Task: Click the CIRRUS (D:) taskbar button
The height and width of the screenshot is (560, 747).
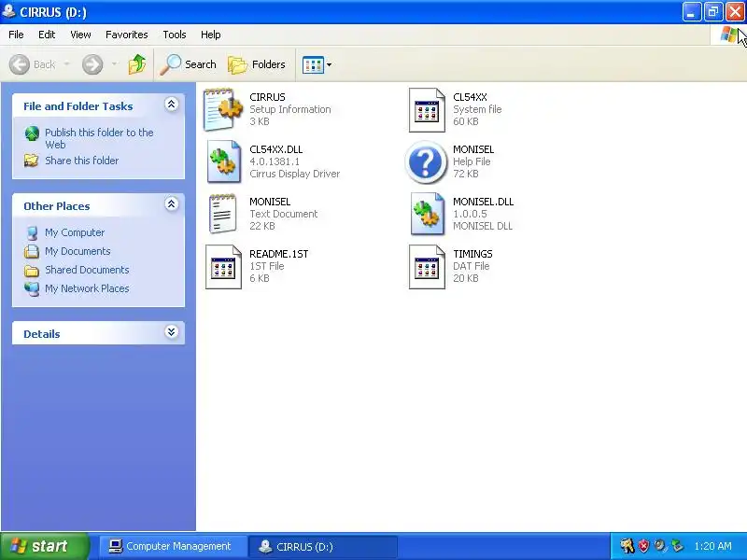Action: [323, 546]
